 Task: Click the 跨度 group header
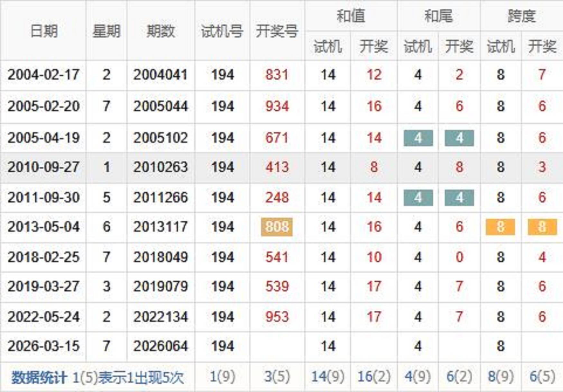coord(521,16)
